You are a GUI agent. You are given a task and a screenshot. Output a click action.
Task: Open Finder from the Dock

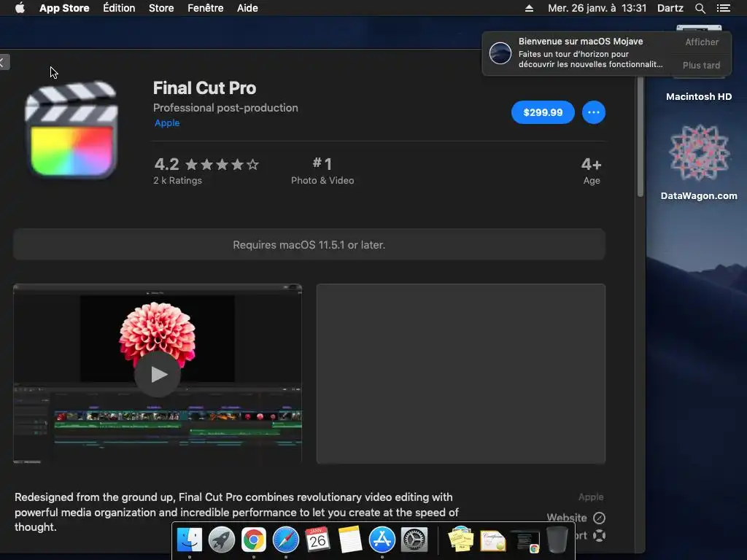point(189,540)
